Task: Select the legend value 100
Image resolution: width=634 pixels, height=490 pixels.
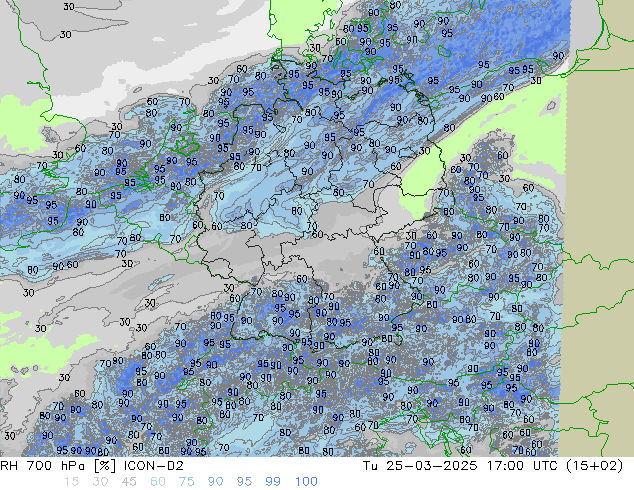Action: [306, 482]
